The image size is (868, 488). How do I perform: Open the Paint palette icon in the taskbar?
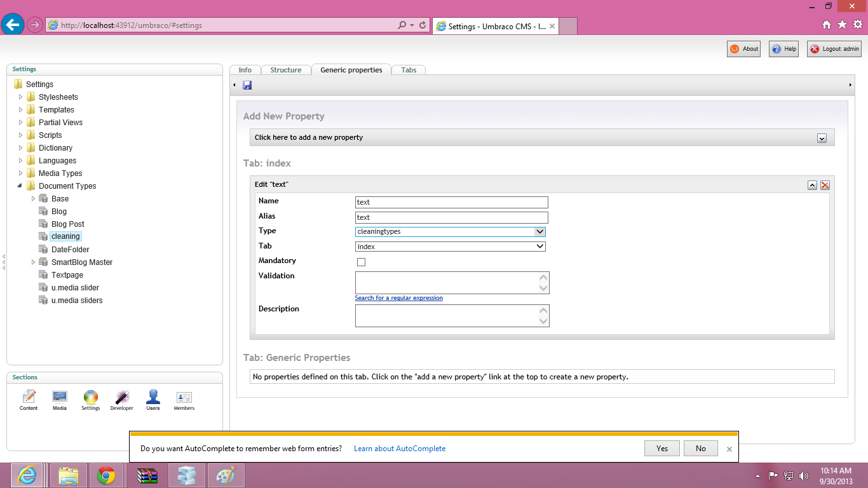point(226,475)
